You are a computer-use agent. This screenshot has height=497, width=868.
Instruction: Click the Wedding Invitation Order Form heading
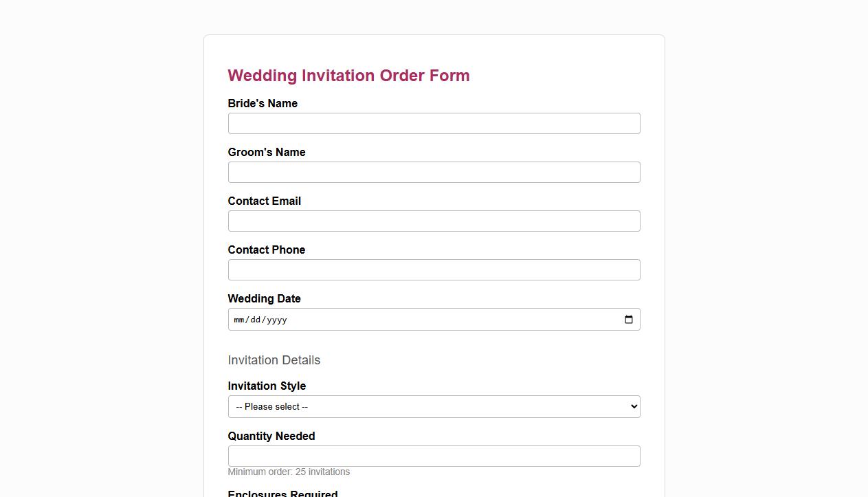coord(348,76)
